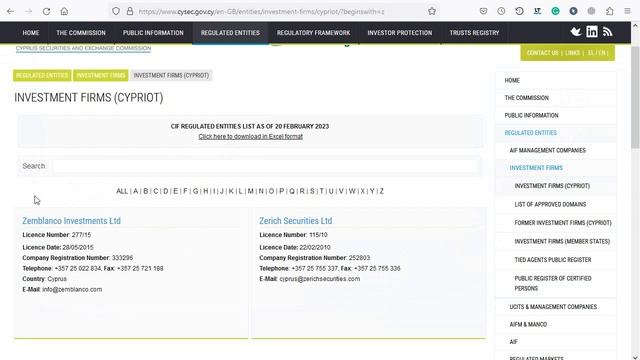
Task: Filter firms by letter M
Action: (x=251, y=191)
